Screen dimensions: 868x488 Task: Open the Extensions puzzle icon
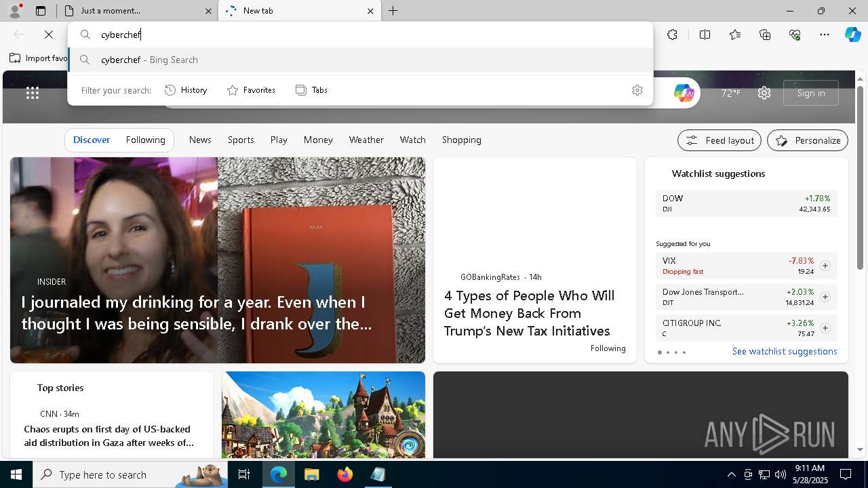(672, 35)
